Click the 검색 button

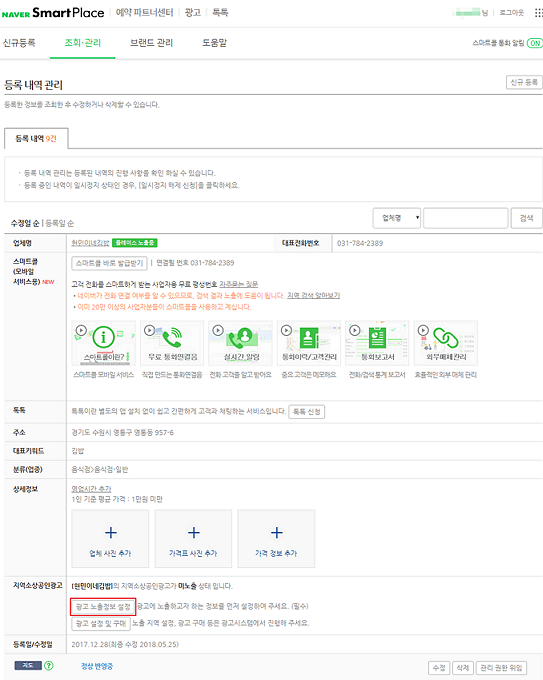(x=527, y=218)
